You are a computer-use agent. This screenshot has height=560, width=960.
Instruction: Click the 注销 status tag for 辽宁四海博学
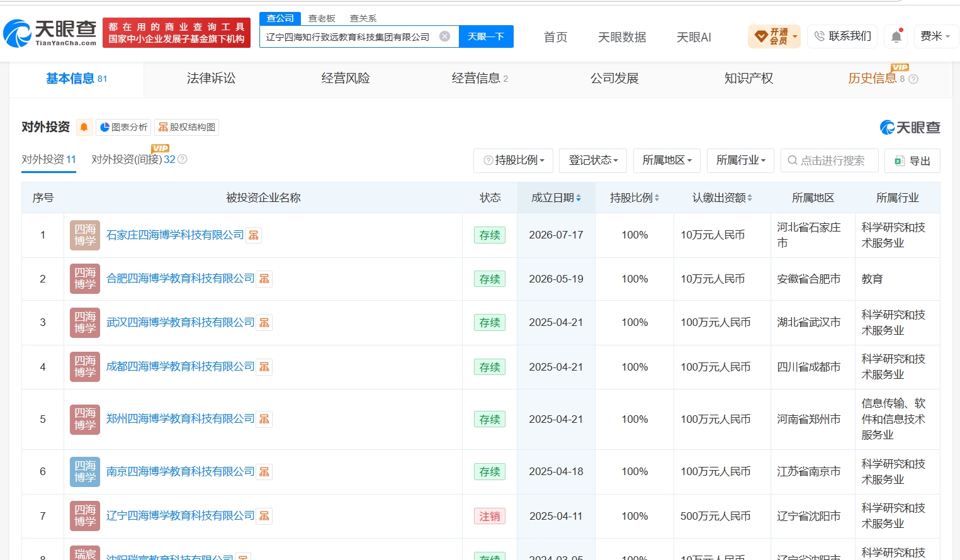coord(490,517)
